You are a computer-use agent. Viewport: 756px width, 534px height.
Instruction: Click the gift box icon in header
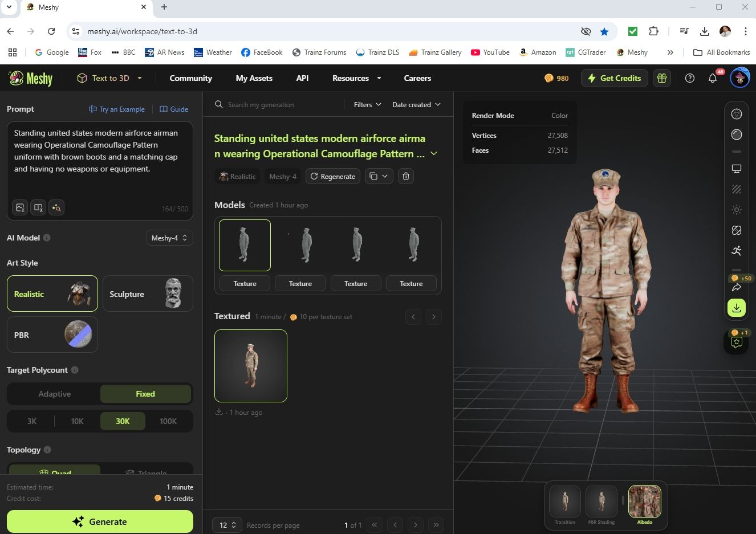click(x=662, y=78)
